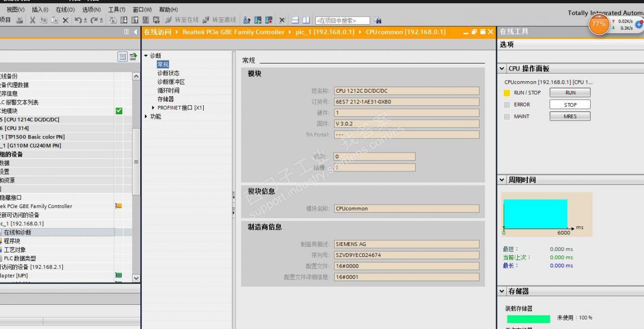
Task: Click the Paste icon in the toolbar
Action: pos(55,20)
